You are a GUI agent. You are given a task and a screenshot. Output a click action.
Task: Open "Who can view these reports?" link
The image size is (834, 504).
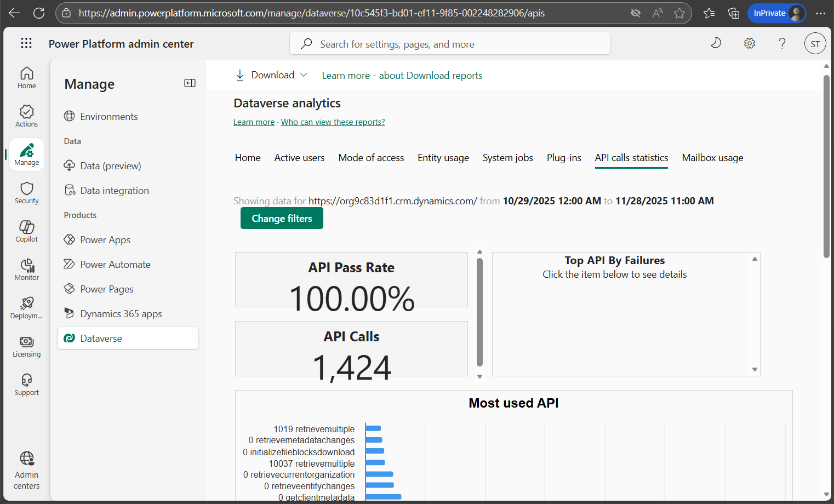333,122
